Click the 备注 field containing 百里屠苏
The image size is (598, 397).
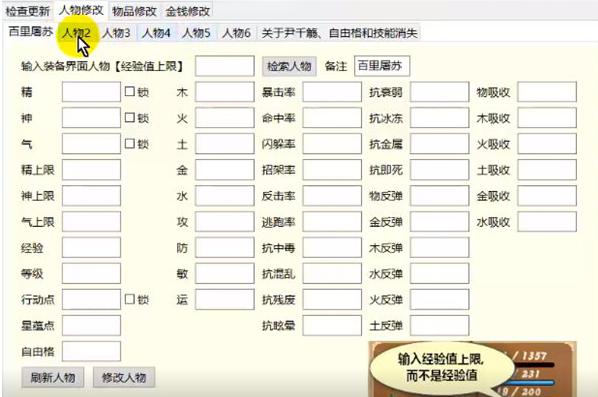click(x=382, y=66)
